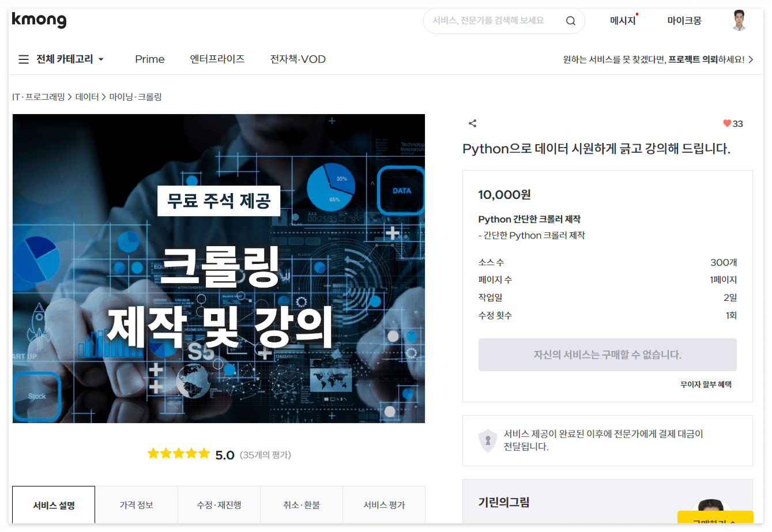Click the 5.0 rating score
The image size is (772, 532).
click(x=225, y=455)
